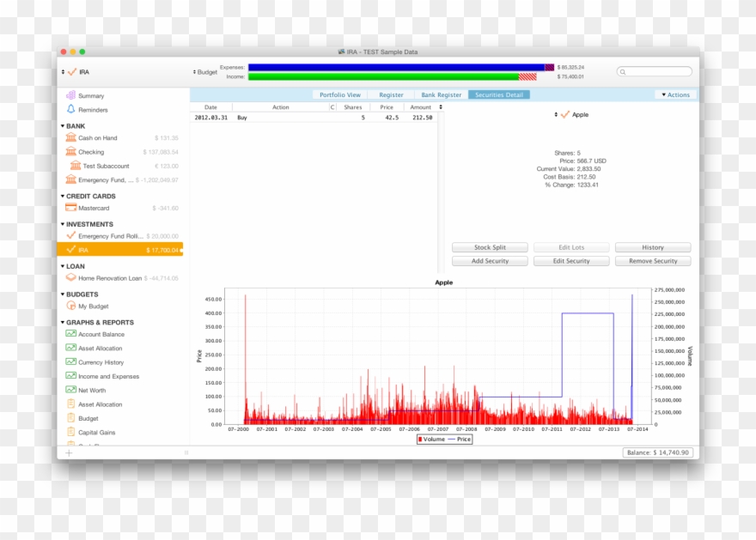This screenshot has height=540, width=756.
Task: Click the Home Renovation Loan icon
Action: (x=71, y=278)
